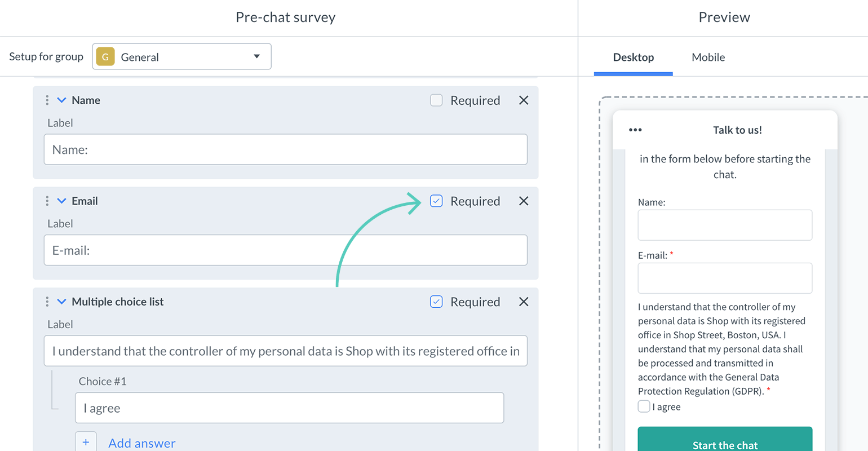This screenshot has height=451, width=868.
Task: Click the General group avatar icon
Action: [105, 57]
